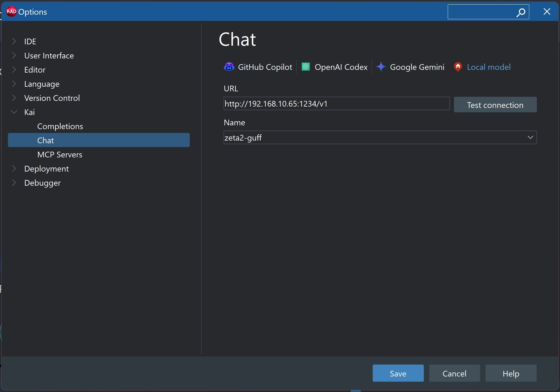560x392 pixels.
Task: Click the Help button
Action: (511, 373)
